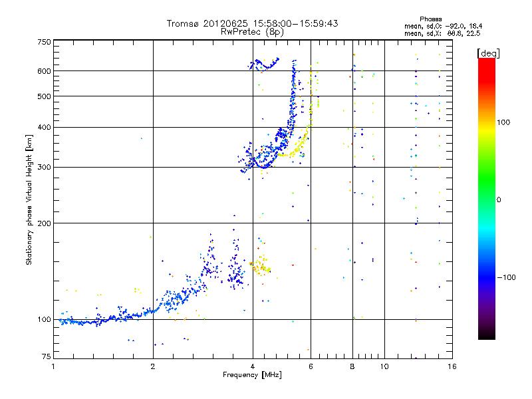The image size is (532, 399).
Task: Click the y-axis label '100'
Action: click(x=44, y=320)
